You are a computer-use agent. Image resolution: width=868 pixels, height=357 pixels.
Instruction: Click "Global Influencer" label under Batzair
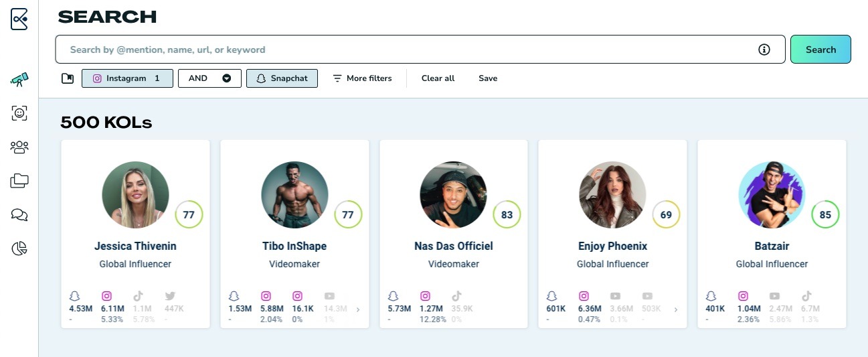click(772, 264)
